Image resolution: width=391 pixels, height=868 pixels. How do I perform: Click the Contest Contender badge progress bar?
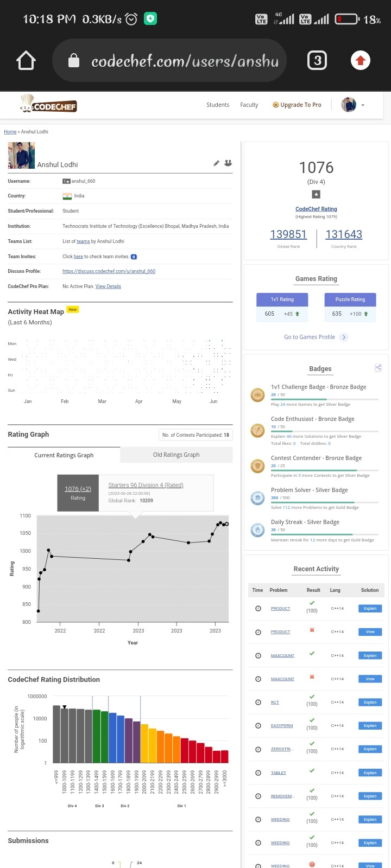[x=325, y=470]
